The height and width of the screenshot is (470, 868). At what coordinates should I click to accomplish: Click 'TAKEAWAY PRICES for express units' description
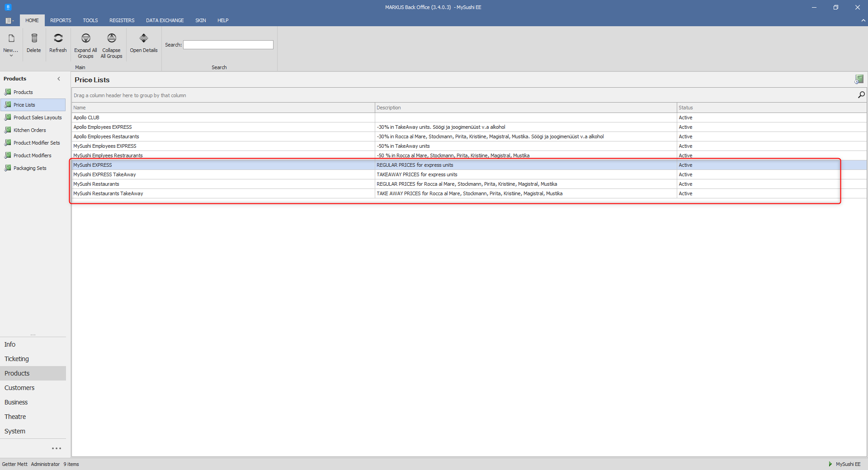[417, 174]
